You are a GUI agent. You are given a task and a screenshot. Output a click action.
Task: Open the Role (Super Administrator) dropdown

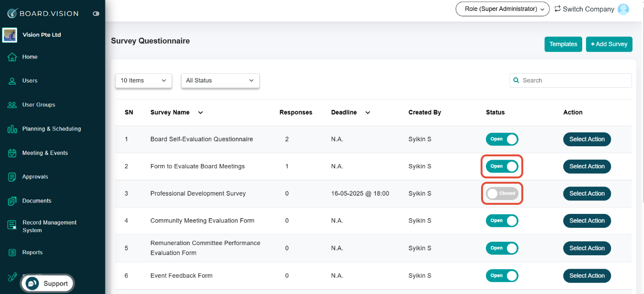502,9
